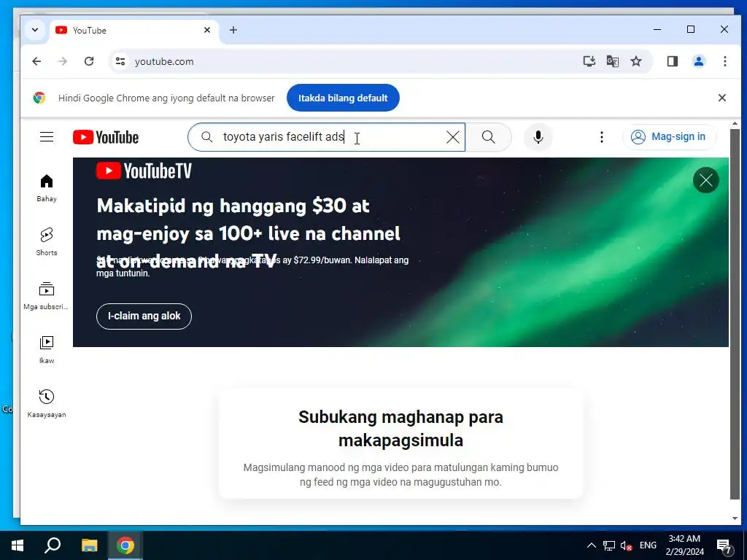Open Chrome's three-dot menu

724,61
